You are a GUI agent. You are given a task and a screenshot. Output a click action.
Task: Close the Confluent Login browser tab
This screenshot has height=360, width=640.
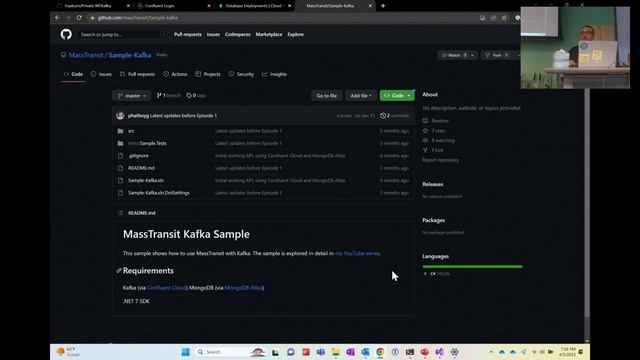point(209,6)
